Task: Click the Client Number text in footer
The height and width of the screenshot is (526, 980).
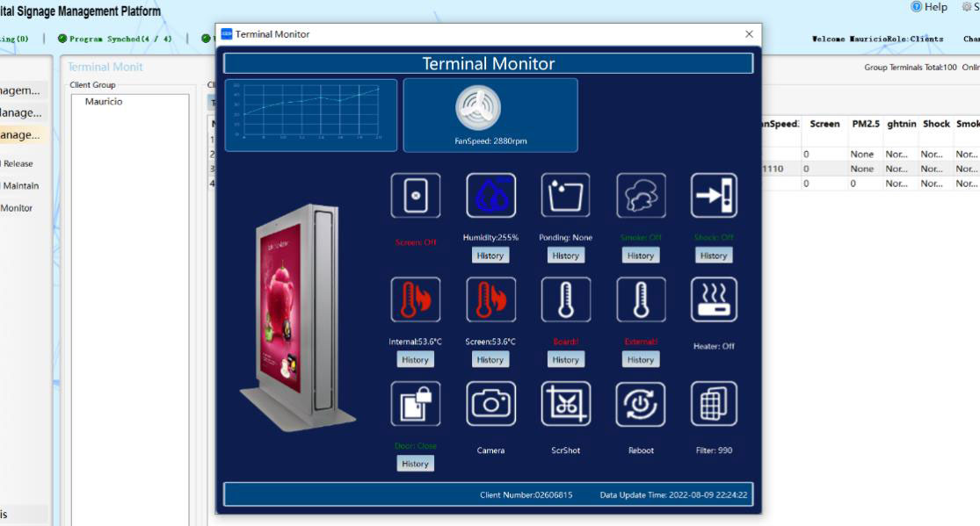Action: click(x=526, y=494)
